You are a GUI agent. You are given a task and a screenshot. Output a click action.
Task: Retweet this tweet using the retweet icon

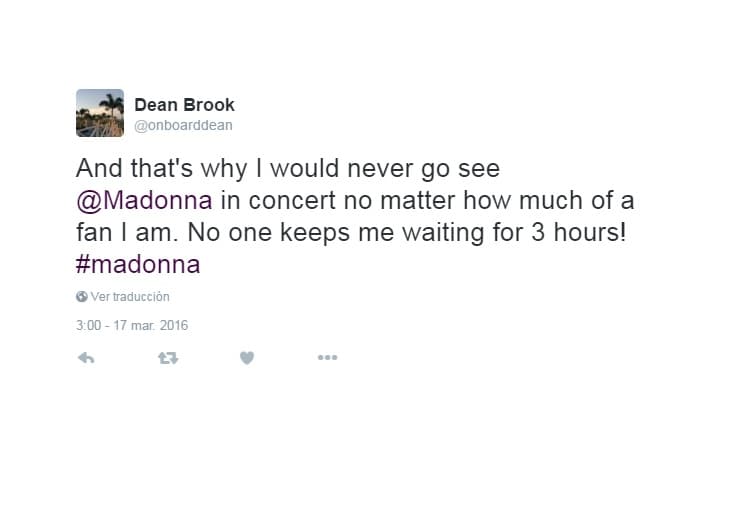[168, 358]
